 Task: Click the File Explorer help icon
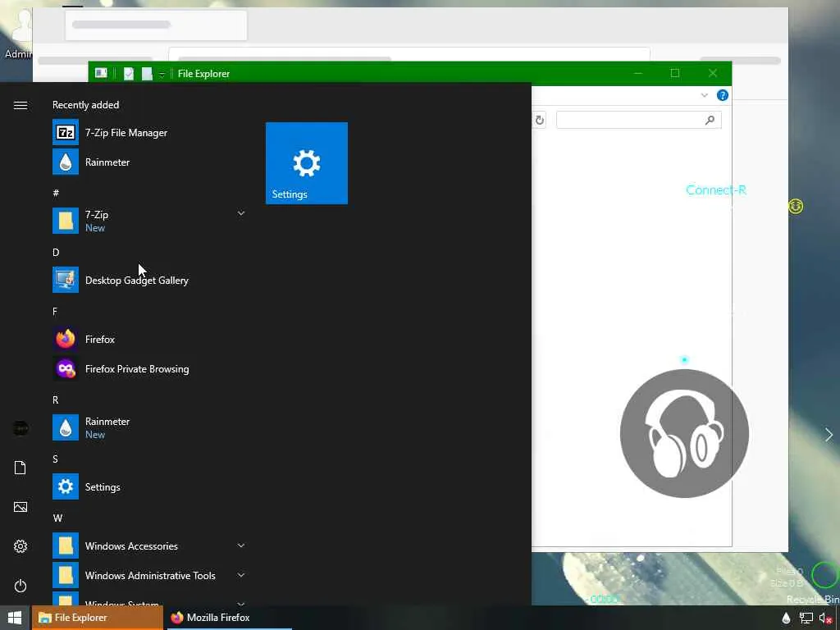(x=722, y=95)
